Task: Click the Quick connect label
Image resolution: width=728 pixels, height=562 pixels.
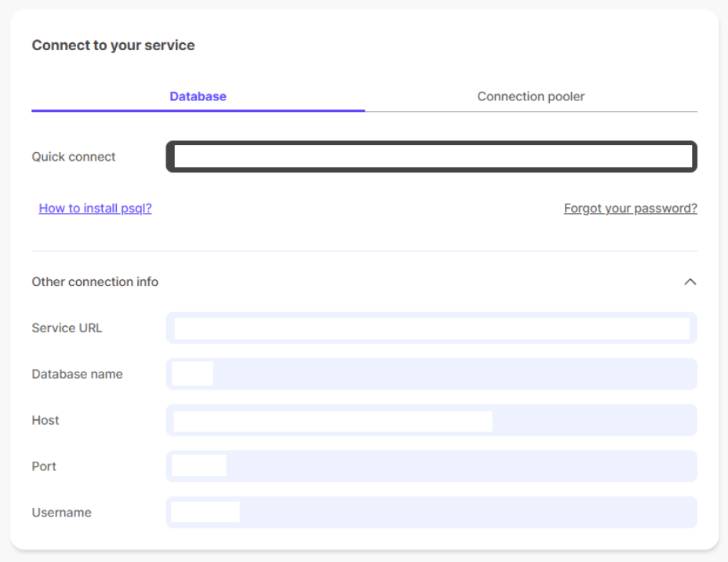Action: coord(74,157)
